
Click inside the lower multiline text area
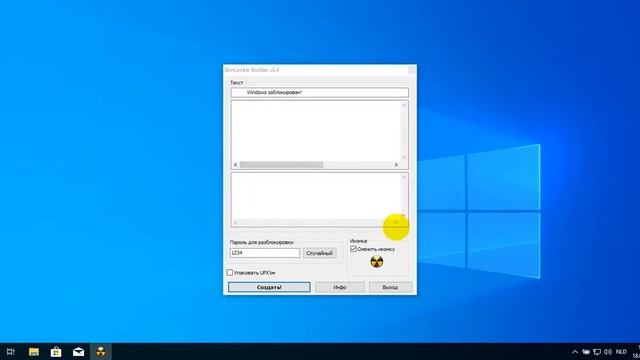[x=316, y=196]
